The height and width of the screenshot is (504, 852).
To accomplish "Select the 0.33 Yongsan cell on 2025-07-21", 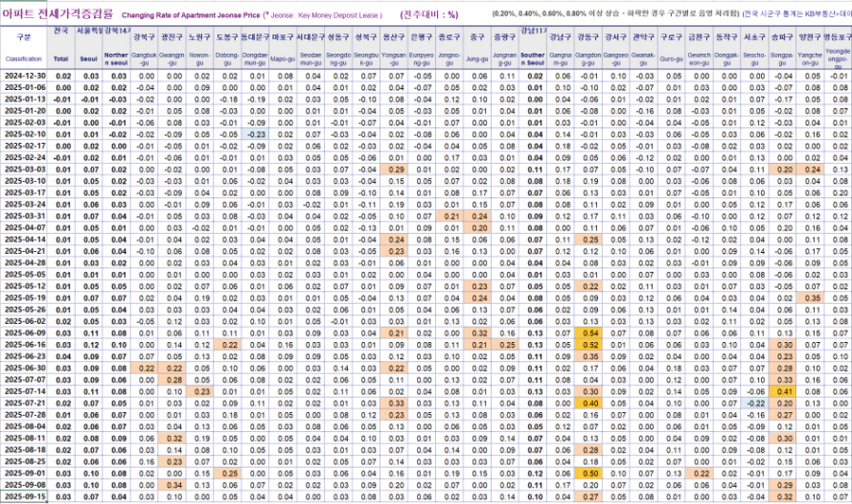I will [x=393, y=403].
